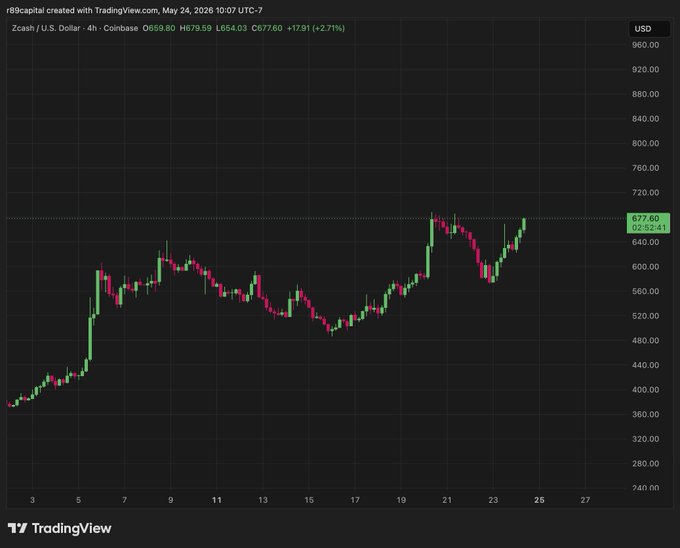Screen dimensions: 680x548
Task: Click date label 13 on time axis
Action: [x=263, y=500]
